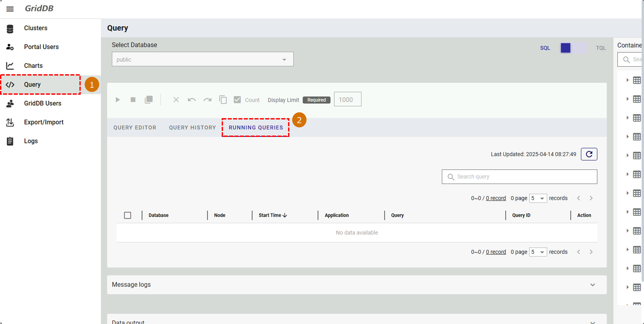
Task: Toggle the Count checkbox
Action: [x=237, y=100]
